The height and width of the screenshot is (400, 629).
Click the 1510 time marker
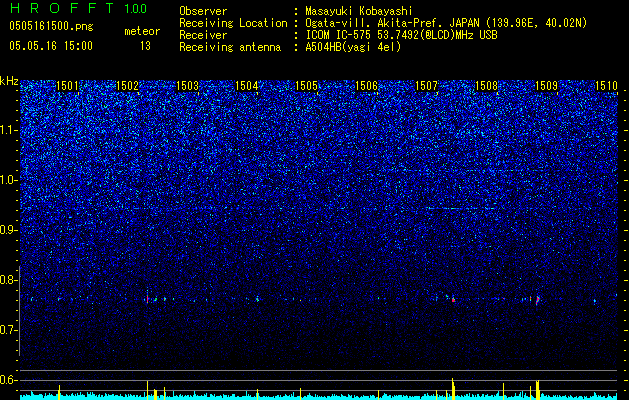(x=606, y=86)
